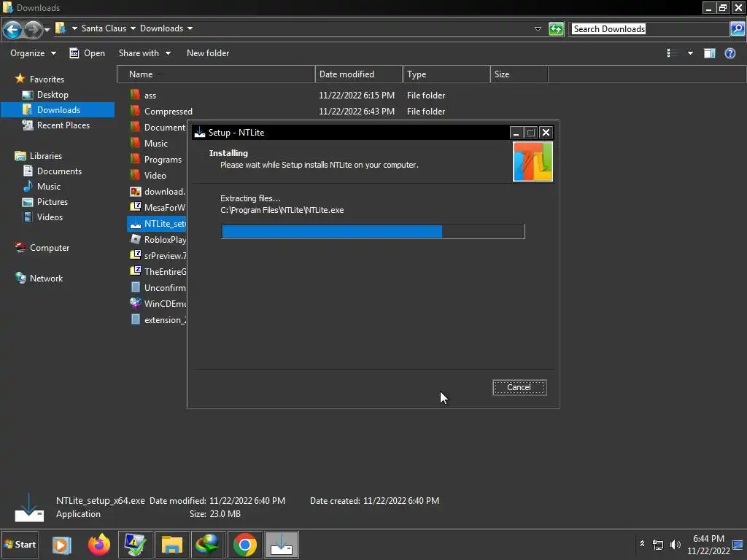747x560 pixels.
Task: Select the RobloxPlayer file
Action: point(158,239)
